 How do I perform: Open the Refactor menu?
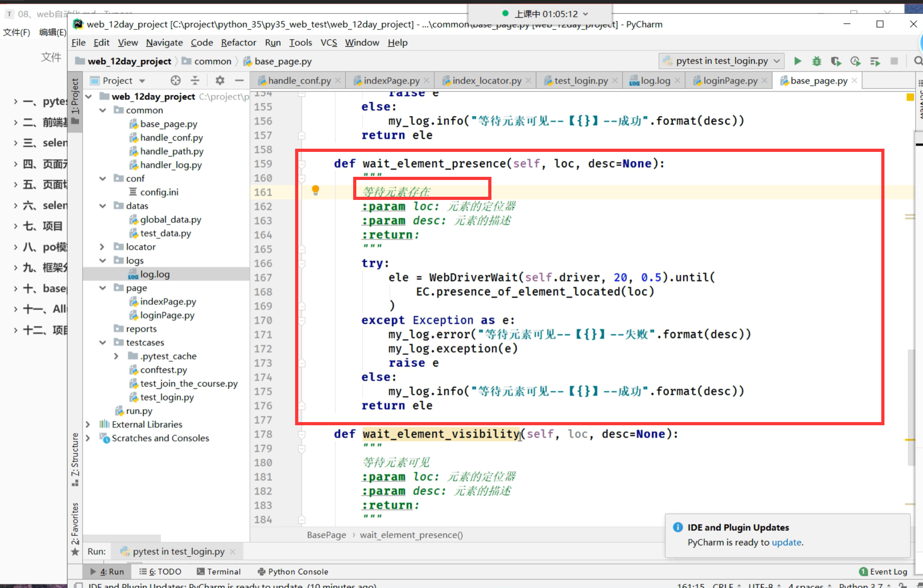point(238,43)
